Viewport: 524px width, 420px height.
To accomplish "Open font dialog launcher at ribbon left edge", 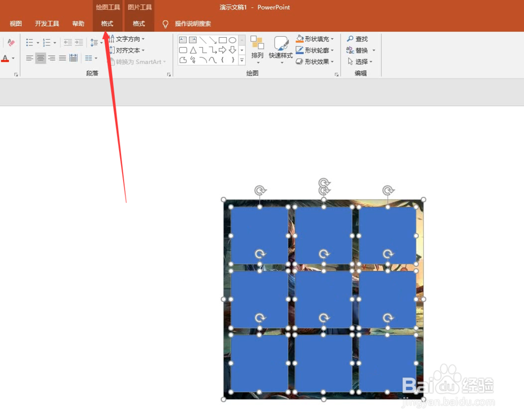I will click(16, 74).
